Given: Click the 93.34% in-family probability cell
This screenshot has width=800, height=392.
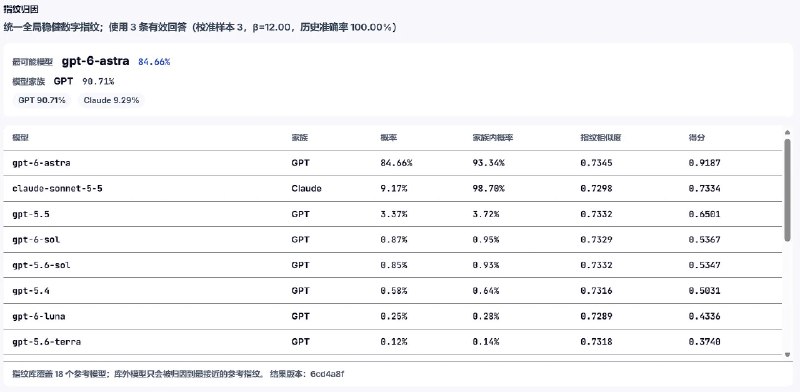Looking at the screenshot, I should coord(488,163).
